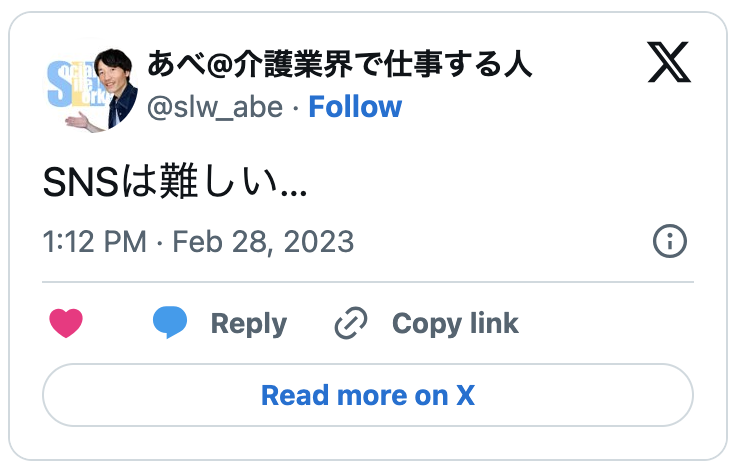Like the tweet with the heart icon

click(66, 323)
